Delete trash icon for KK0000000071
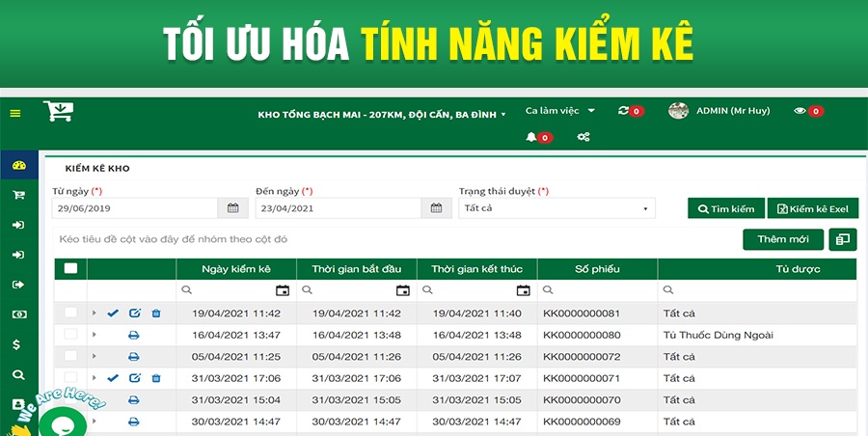This screenshot has height=436, width=868. point(156,378)
